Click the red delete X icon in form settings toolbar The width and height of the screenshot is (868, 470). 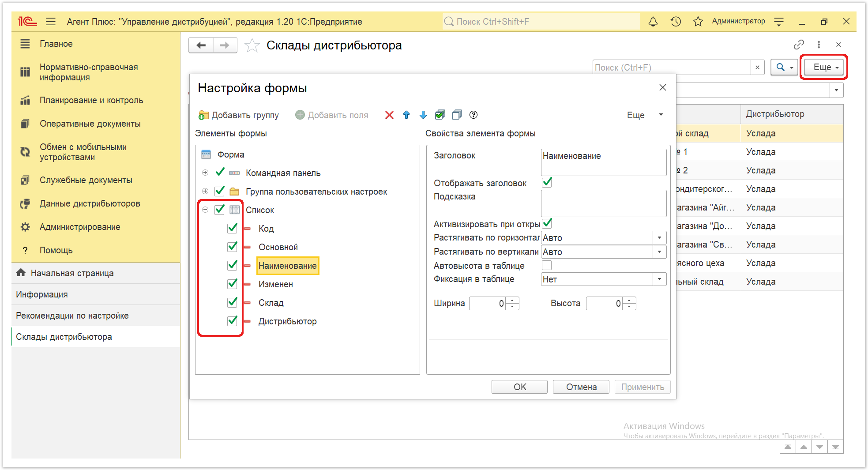click(389, 115)
